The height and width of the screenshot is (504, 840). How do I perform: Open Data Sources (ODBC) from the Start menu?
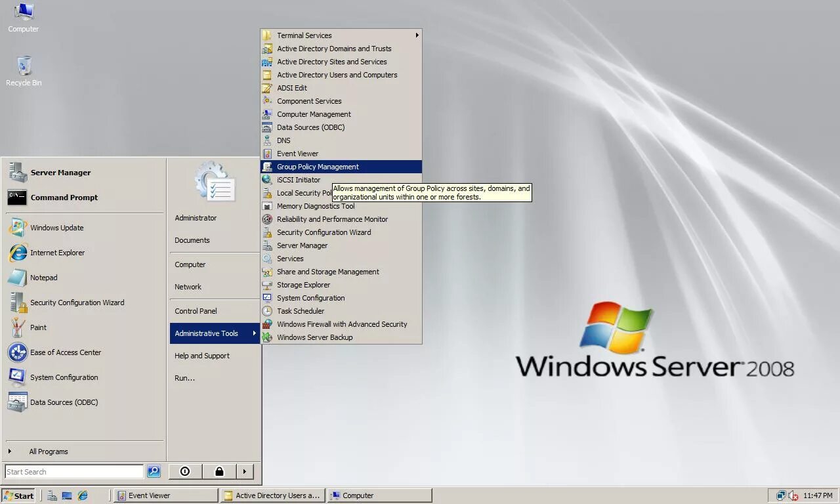64,402
